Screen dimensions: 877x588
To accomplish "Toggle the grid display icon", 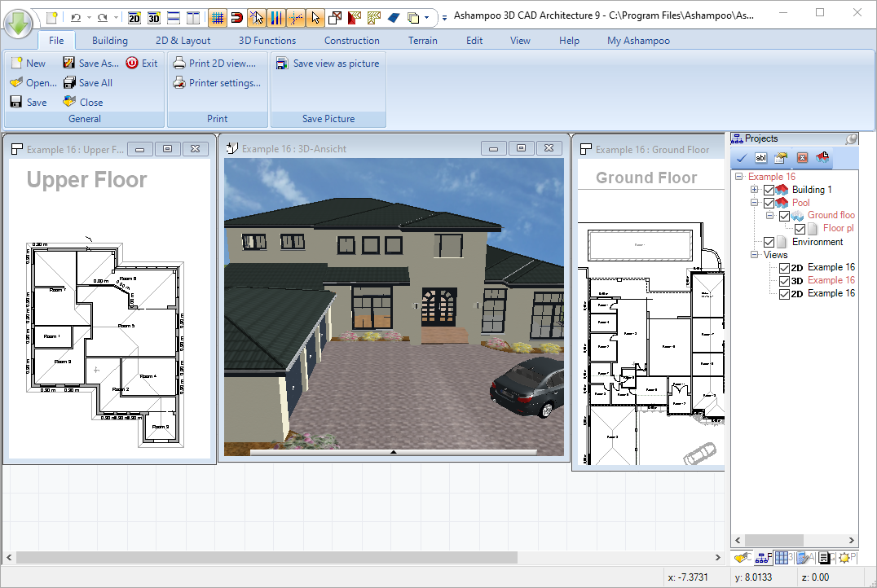I will pos(218,16).
